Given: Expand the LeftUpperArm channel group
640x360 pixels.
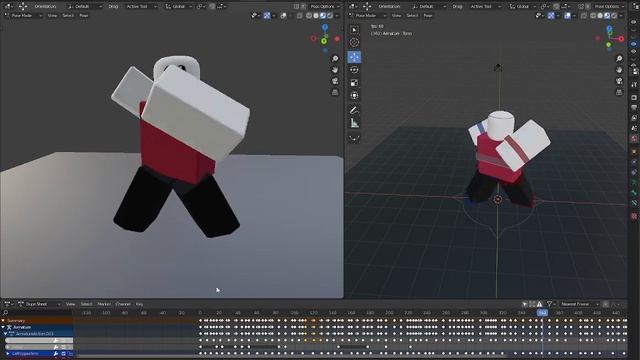Looking at the screenshot, I should (7, 353).
